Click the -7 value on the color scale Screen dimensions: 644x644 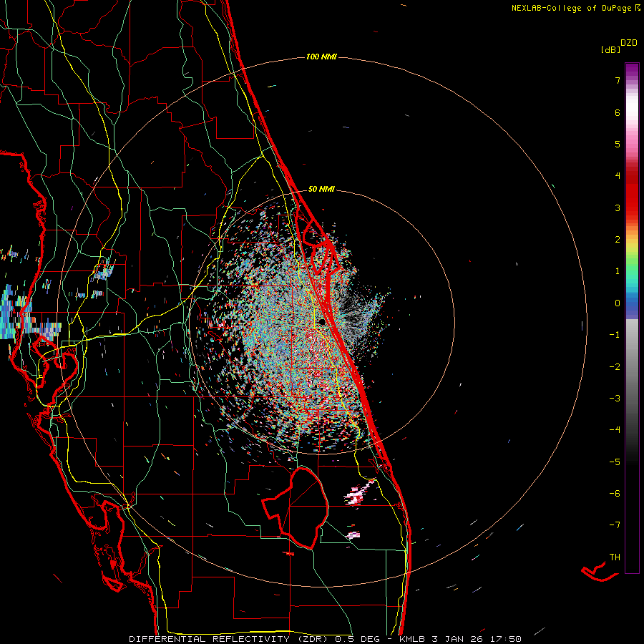point(615,525)
